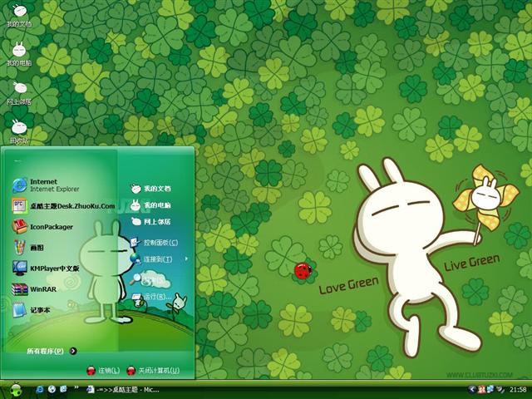Image resolution: width=532 pixels, height=399 pixels.
Task: Open 回收站 recycle bin desktop icon
Action: coord(19,131)
